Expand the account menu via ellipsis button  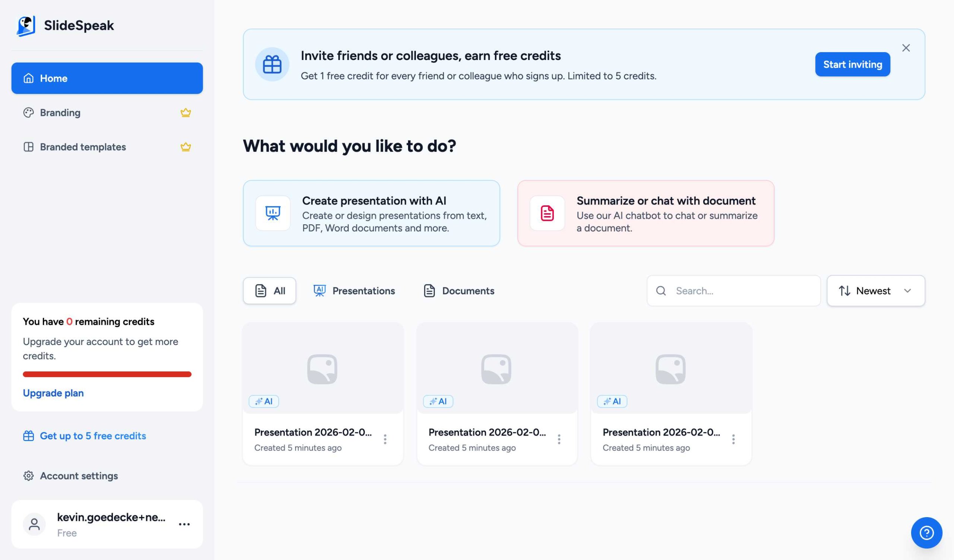pyautogui.click(x=184, y=524)
